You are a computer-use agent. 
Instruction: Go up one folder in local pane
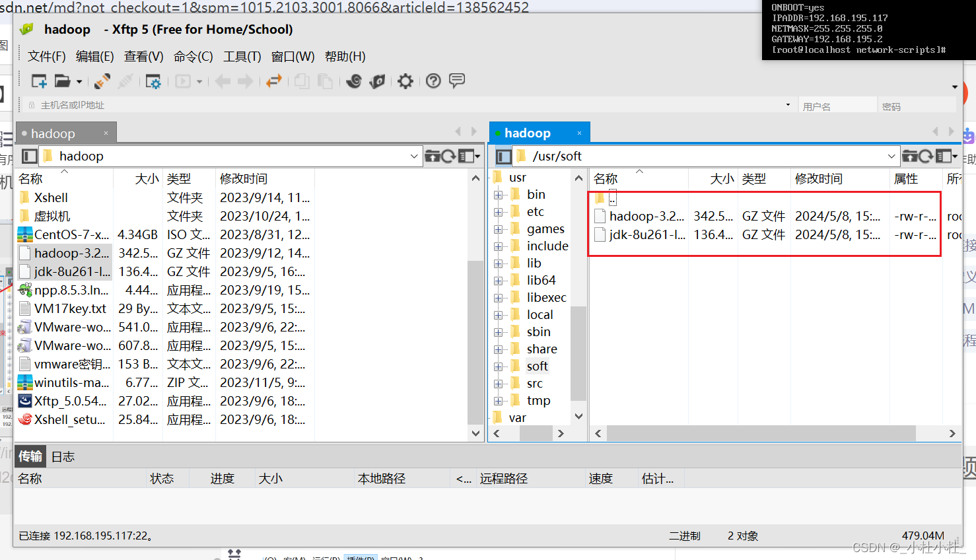pyautogui.click(x=433, y=157)
